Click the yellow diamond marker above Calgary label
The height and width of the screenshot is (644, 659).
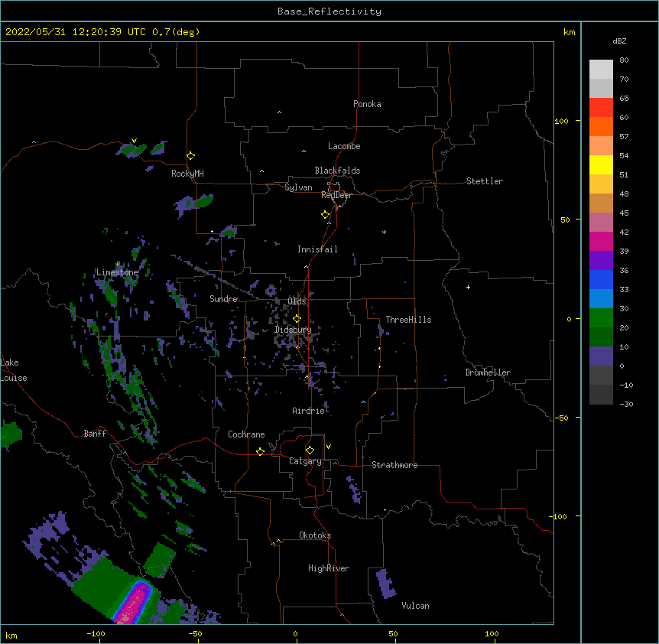click(310, 450)
